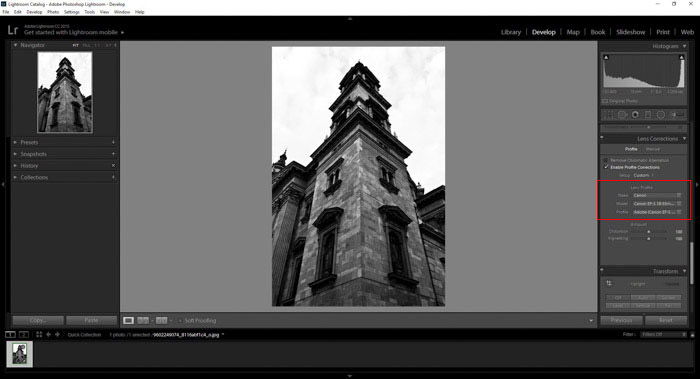Click the Loupe view icon in toolbar
Image resolution: width=700 pixels, height=379 pixels.
[x=128, y=321]
